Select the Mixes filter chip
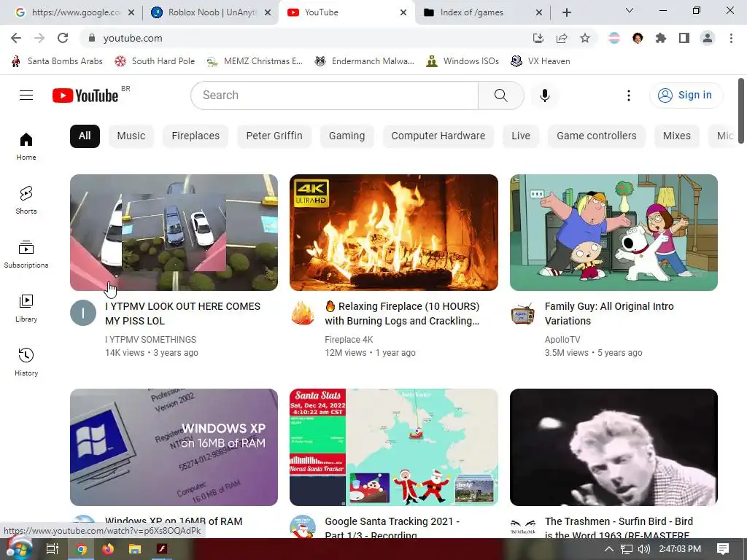 pos(676,136)
